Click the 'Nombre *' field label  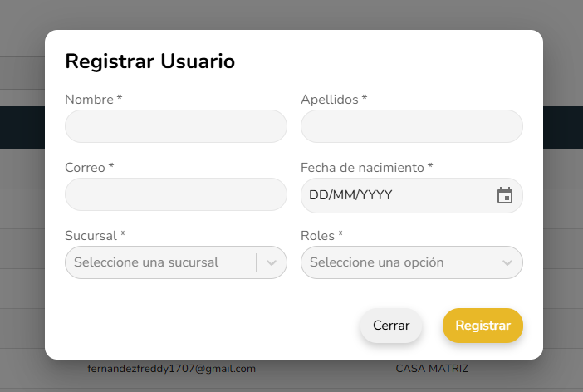[x=94, y=100]
